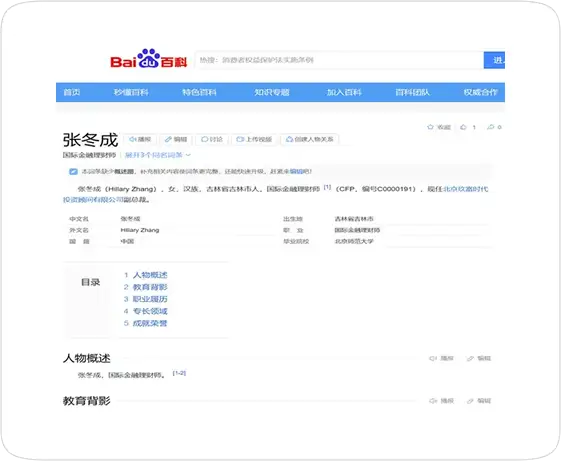Open the 加入百科 navigation tab

pyautogui.click(x=344, y=92)
